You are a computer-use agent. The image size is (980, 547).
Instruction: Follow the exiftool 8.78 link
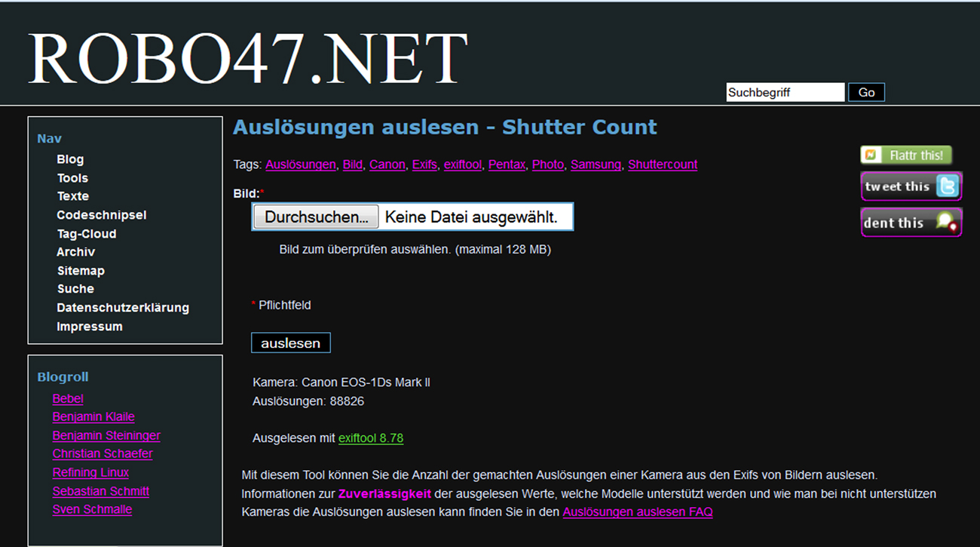pos(371,438)
